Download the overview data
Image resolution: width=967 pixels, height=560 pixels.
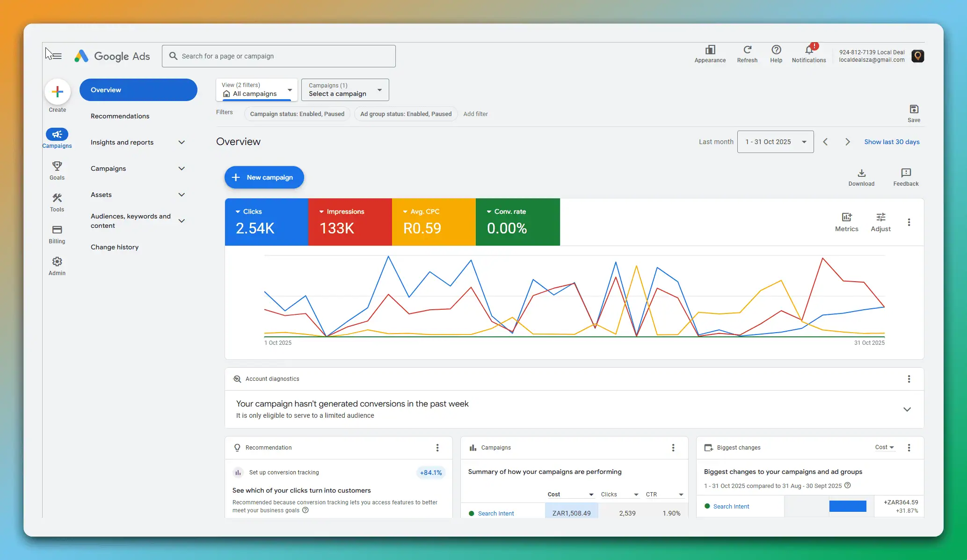pos(861,174)
